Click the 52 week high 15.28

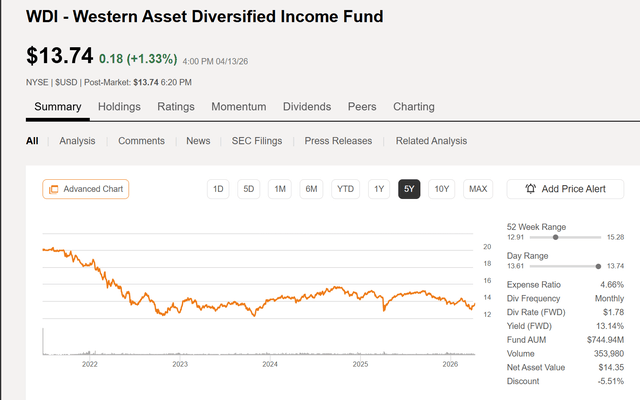[x=616, y=237]
